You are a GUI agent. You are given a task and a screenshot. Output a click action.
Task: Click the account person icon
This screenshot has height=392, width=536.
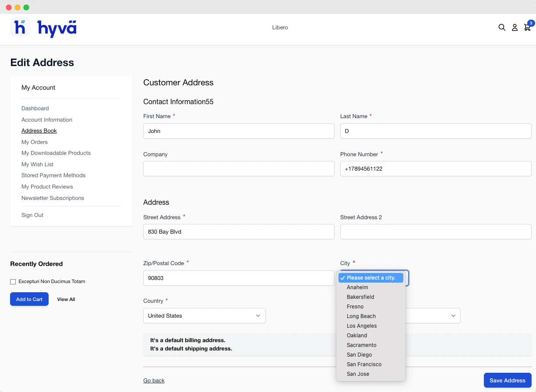click(515, 27)
